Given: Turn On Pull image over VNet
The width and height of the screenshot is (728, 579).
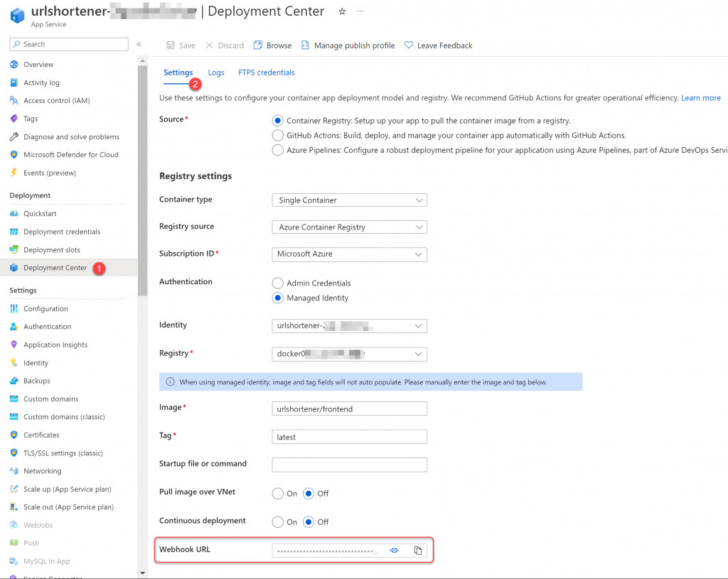Looking at the screenshot, I should (278, 494).
